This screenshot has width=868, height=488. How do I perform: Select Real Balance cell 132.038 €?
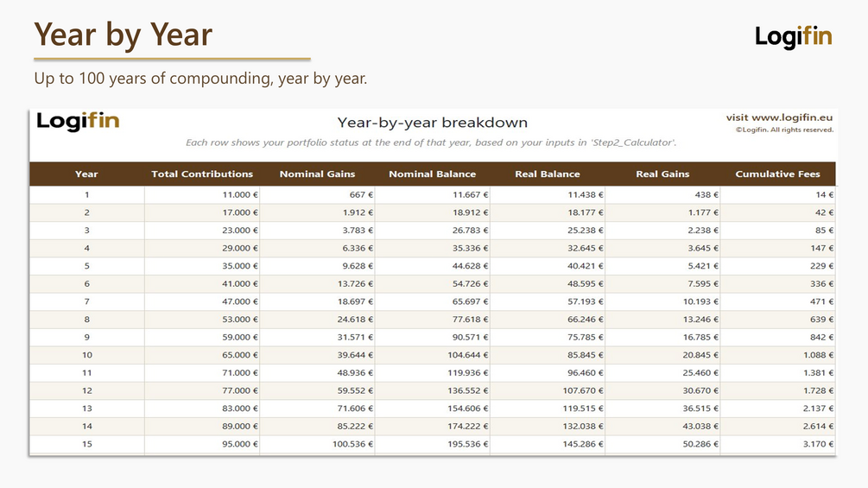click(x=548, y=426)
